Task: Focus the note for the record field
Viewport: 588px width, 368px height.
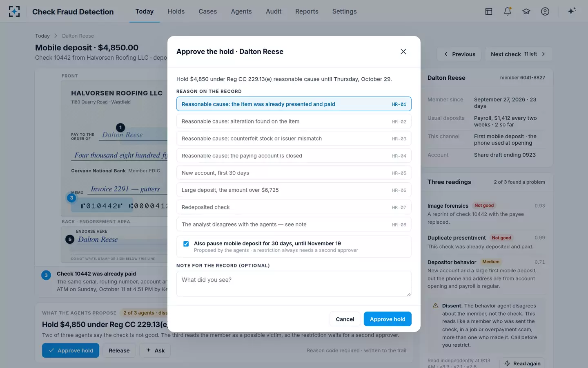Action: pyautogui.click(x=294, y=284)
